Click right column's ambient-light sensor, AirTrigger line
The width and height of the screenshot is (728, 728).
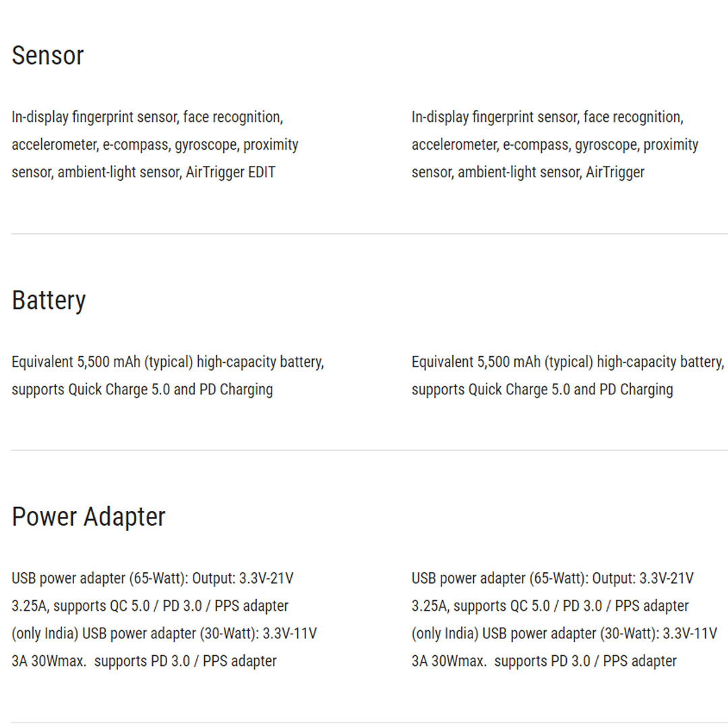click(528, 173)
